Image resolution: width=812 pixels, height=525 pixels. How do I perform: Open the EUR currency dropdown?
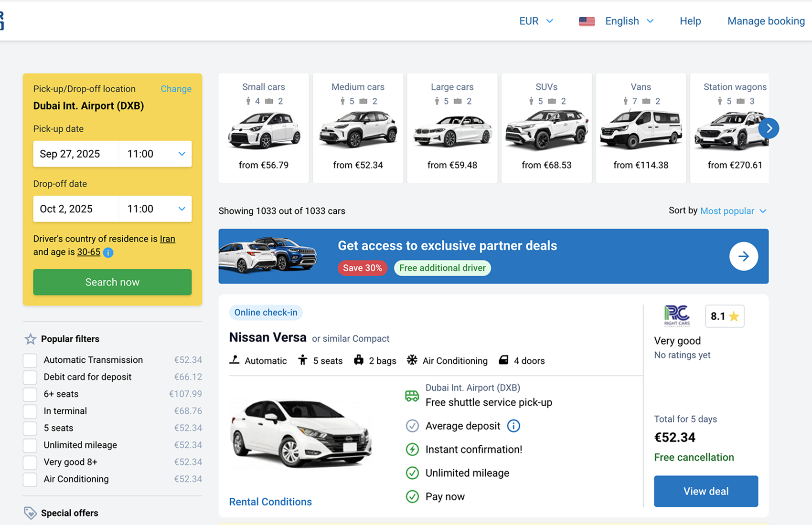(x=536, y=21)
